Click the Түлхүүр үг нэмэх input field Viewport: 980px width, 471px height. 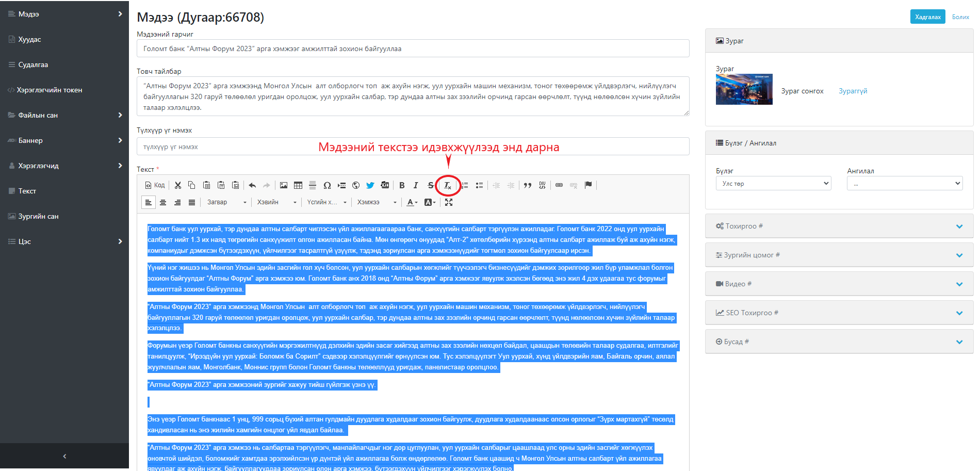[x=413, y=147]
